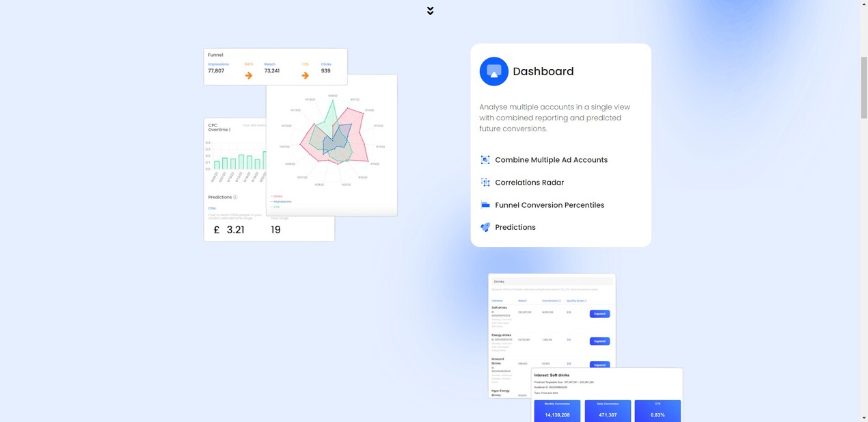Expand the Soft drinks interest row
The height and width of the screenshot is (422, 868).
599,314
